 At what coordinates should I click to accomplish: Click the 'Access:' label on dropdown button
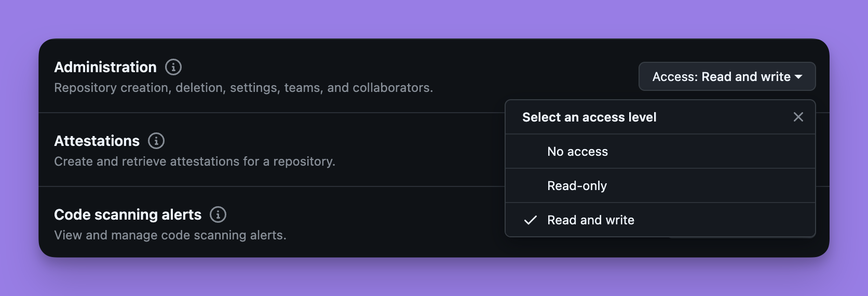tap(675, 77)
